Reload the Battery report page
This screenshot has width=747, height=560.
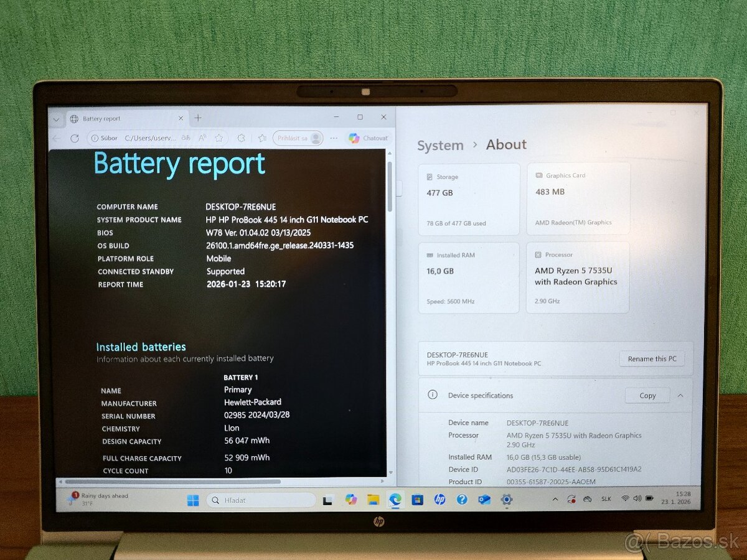pos(75,138)
